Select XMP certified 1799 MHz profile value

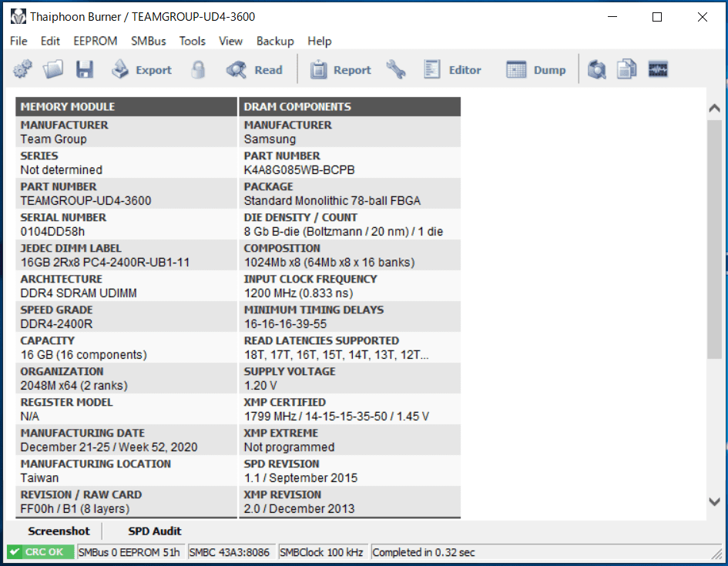(x=336, y=417)
